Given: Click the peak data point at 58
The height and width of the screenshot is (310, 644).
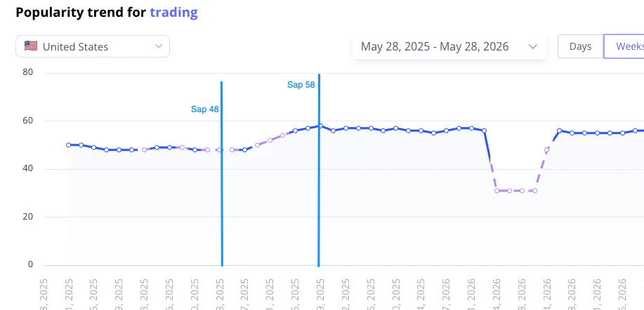Looking at the screenshot, I should pos(321,126).
